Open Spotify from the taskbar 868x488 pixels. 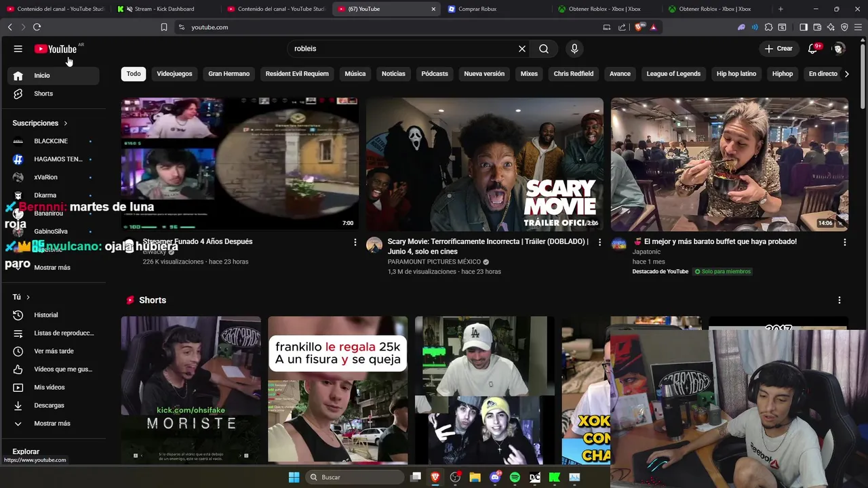coord(515,477)
